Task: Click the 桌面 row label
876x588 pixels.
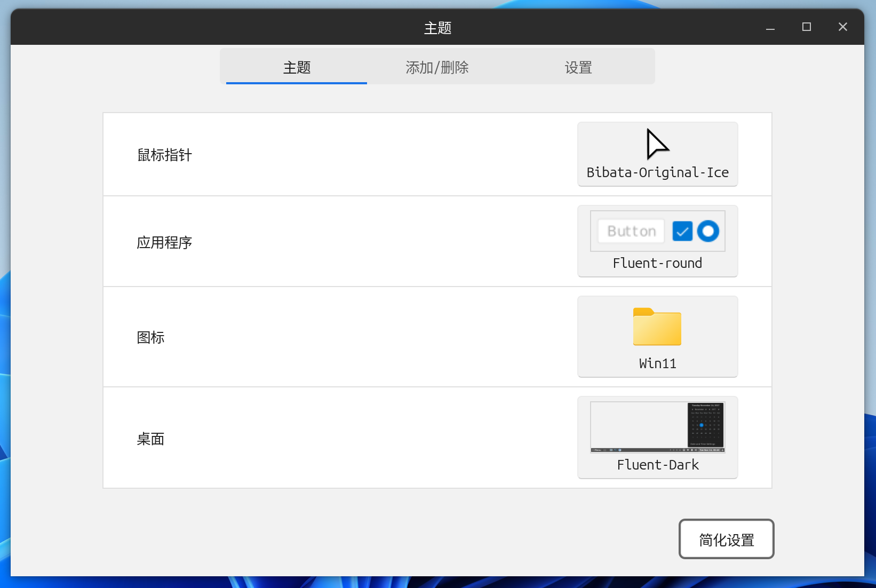Action: 150,439
